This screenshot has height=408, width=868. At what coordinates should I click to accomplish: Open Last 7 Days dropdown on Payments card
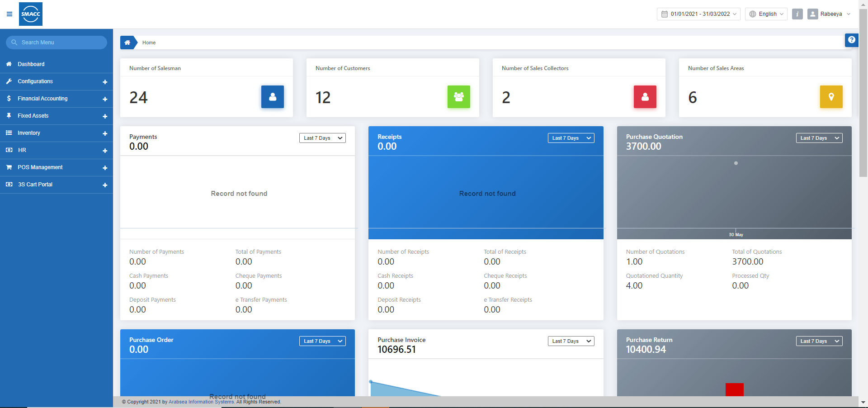coord(322,138)
